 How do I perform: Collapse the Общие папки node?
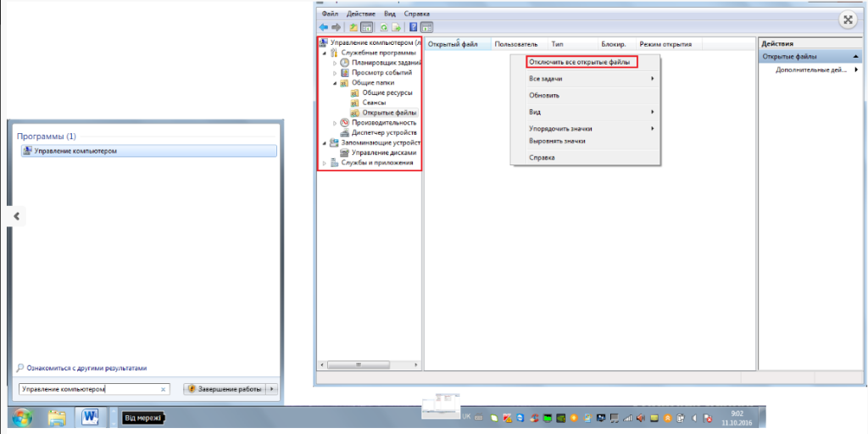click(x=335, y=82)
